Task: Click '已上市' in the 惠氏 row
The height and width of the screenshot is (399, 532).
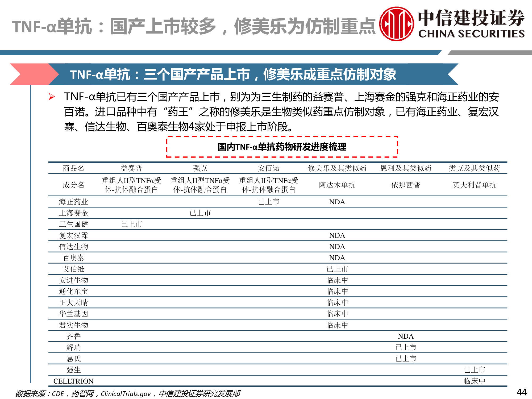Action: pyautogui.click(x=406, y=359)
